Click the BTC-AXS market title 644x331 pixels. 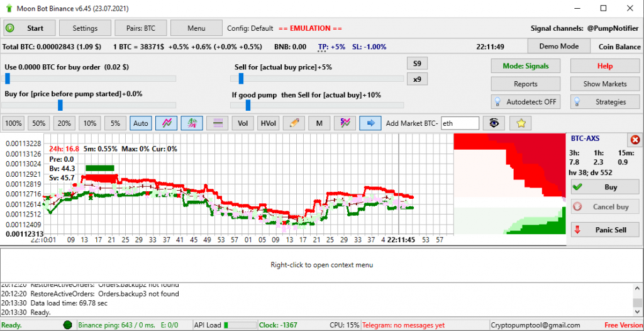pyautogui.click(x=585, y=139)
